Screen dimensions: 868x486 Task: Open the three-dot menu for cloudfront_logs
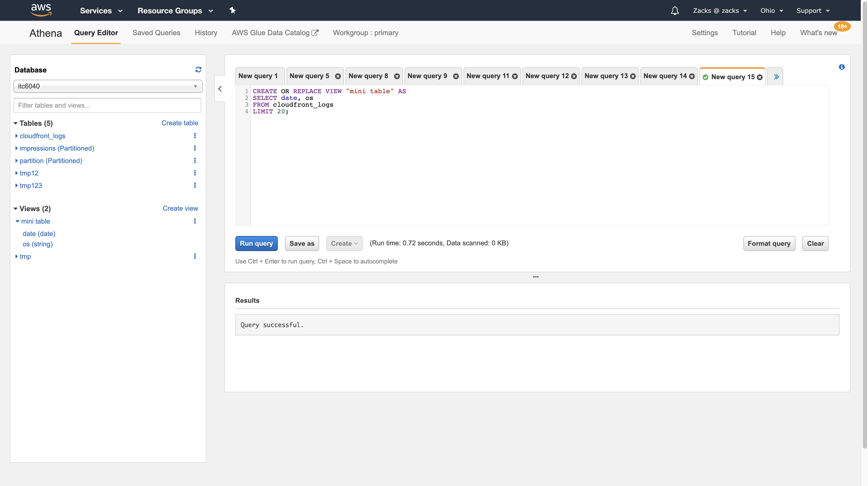point(195,136)
